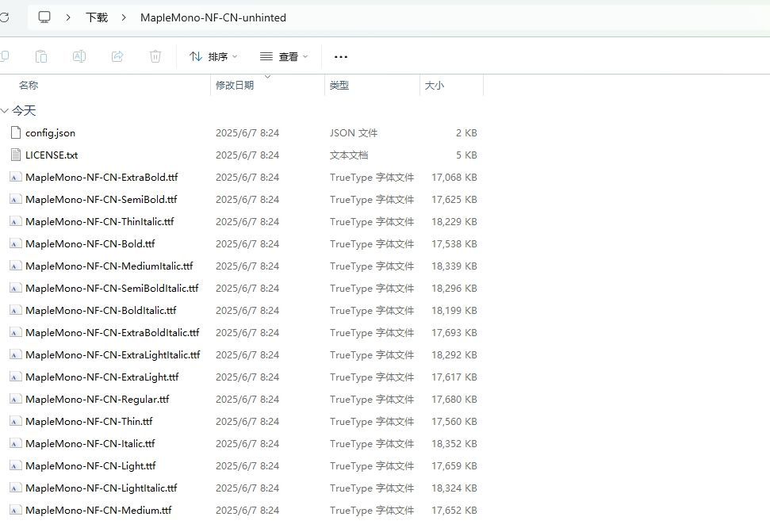Click the refresh icon in address bar

coord(4,17)
